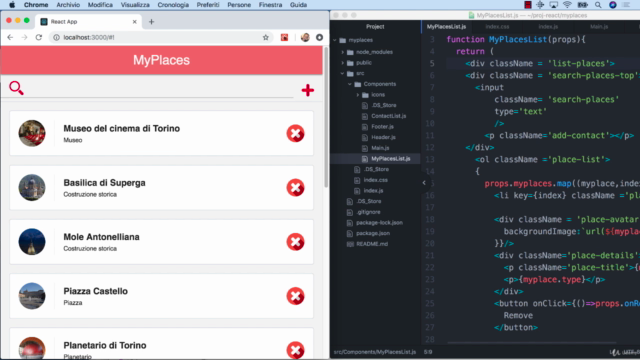Open a new Chrome tab
Screen dimensions: 640x360
pyautogui.click(x=151, y=22)
